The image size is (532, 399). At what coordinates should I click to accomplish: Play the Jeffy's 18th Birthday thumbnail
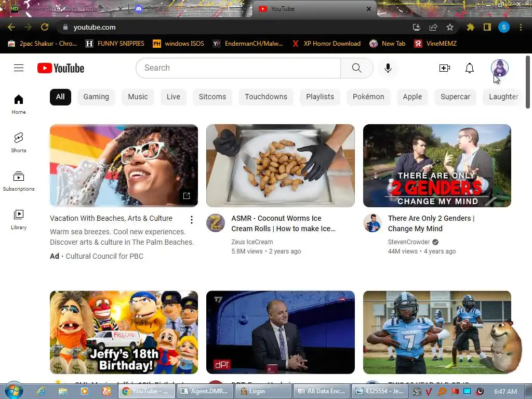(124, 332)
